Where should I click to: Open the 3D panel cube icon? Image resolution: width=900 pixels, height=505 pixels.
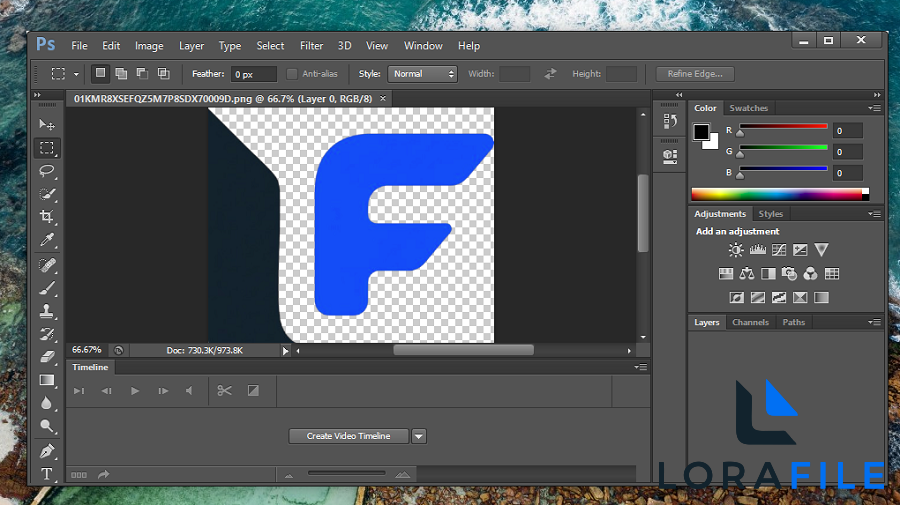(x=670, y=156)
